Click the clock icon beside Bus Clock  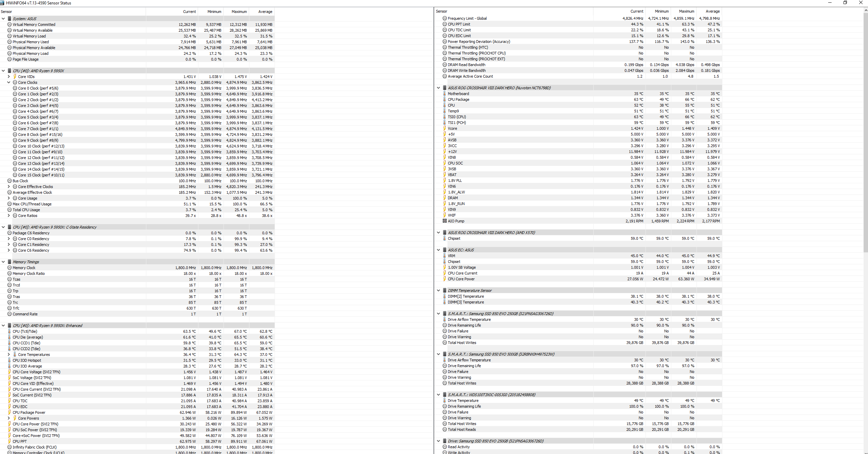click(10, 181)
